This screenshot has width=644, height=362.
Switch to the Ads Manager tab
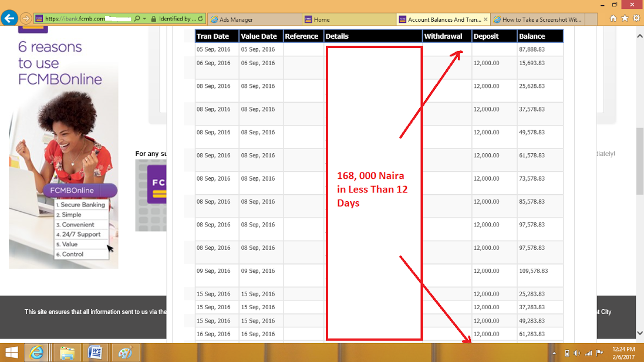(255, 19)
